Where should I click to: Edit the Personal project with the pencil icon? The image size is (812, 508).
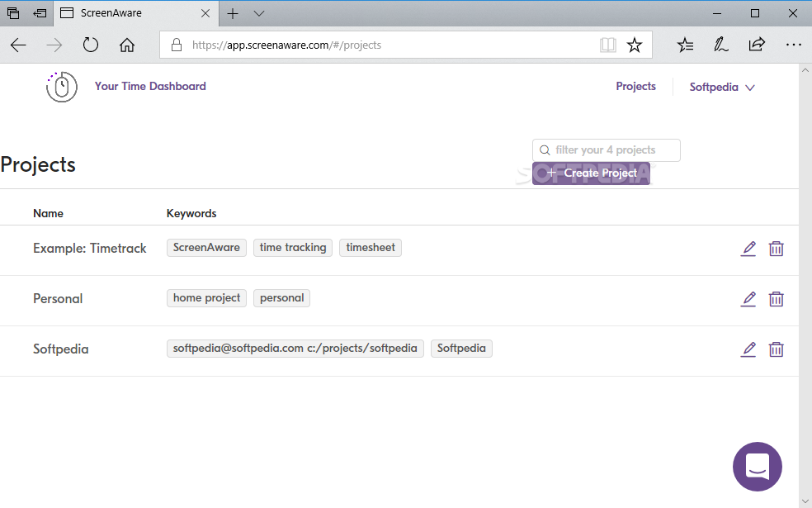click(748, 299)
